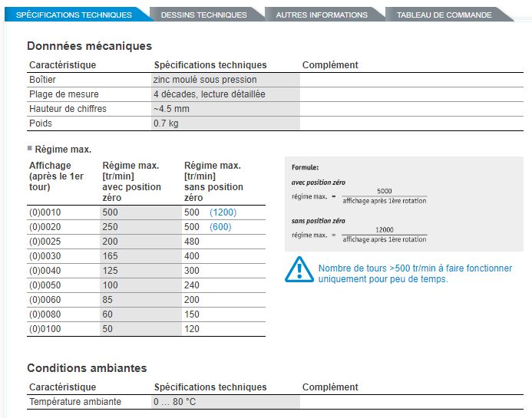532x418 pixels.
Task: Select the '4 décades, lecture détaillée' cell
Action: pos(209,94)
